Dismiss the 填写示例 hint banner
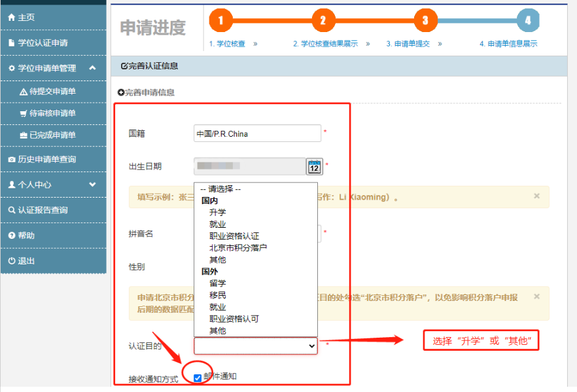 [x=536, y=196]
